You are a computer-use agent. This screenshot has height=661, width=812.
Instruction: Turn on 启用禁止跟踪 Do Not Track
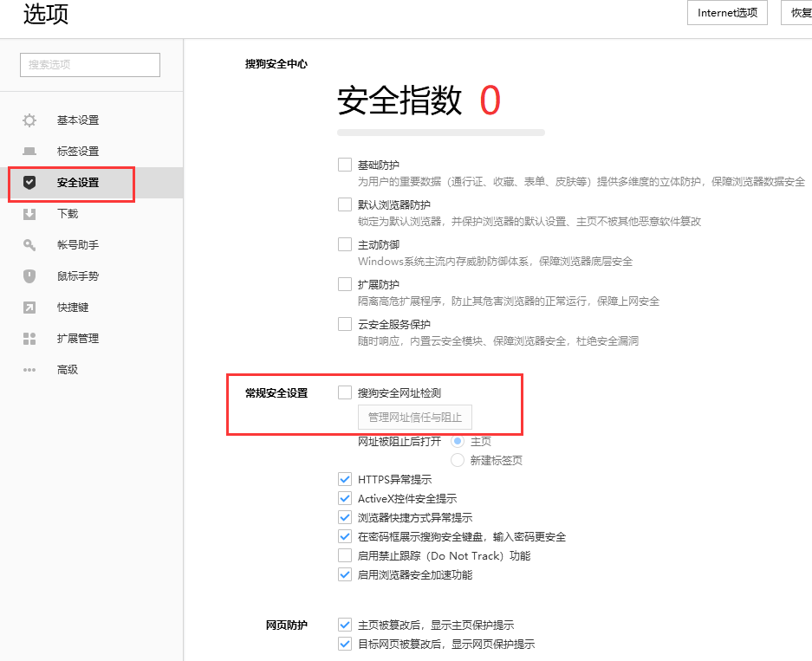point(345,555)
